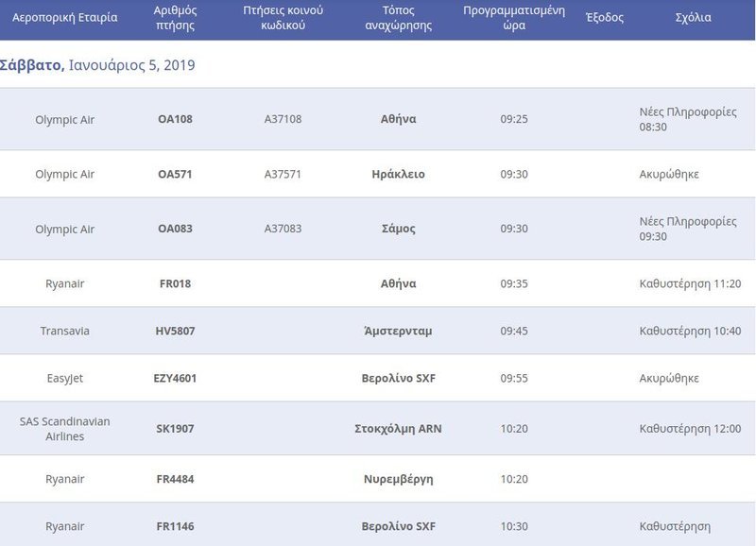
Task: Sort by the Αριθμός πτήσης column header
Action: [174, 18]
